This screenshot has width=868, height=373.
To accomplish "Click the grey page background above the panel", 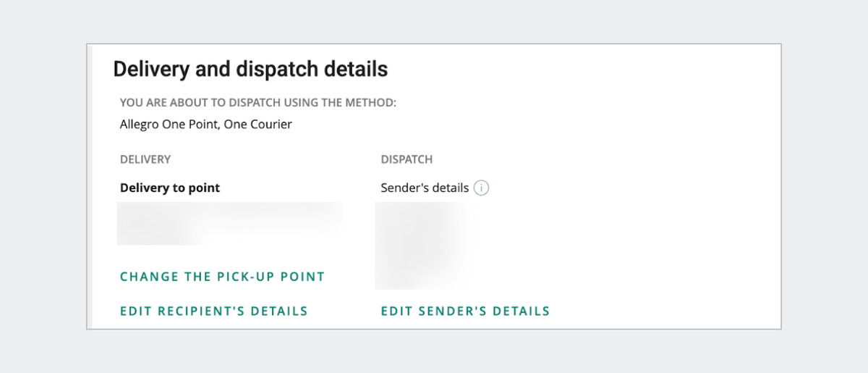I will point(434,22).
